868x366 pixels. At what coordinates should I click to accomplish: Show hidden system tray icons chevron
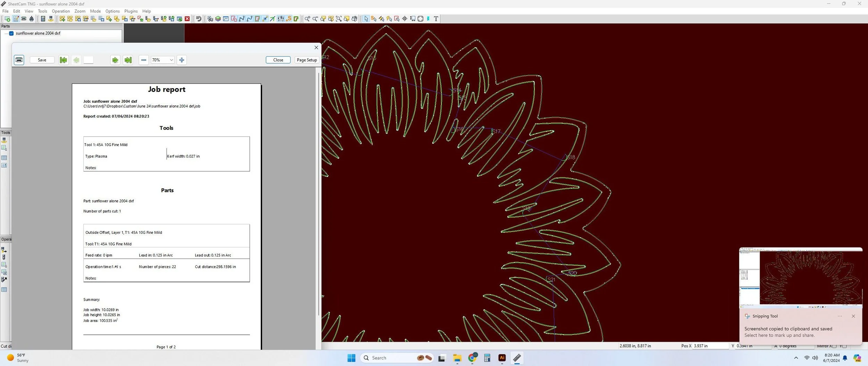point(796,358)
